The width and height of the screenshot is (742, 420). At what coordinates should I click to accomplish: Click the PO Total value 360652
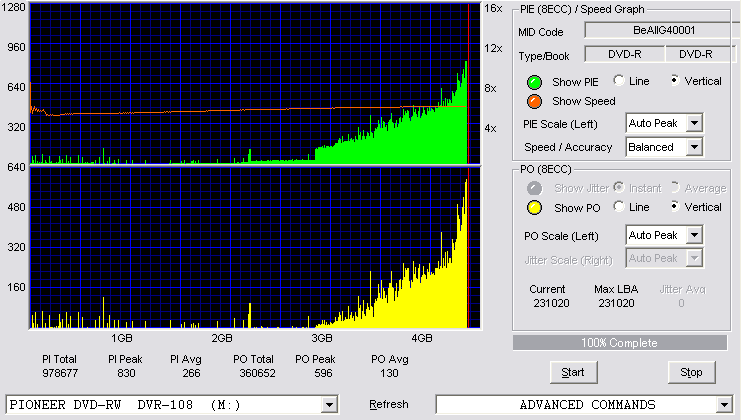[257, 374]
